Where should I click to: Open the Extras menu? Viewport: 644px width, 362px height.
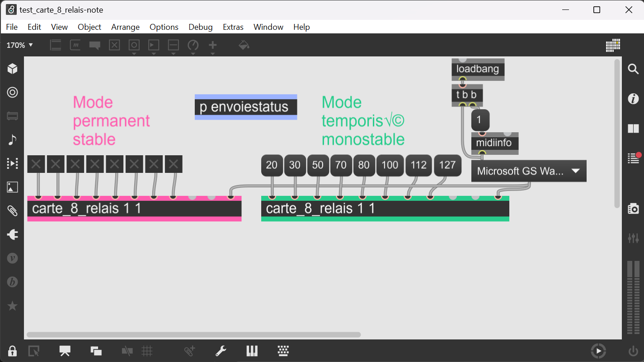point(233,27)
